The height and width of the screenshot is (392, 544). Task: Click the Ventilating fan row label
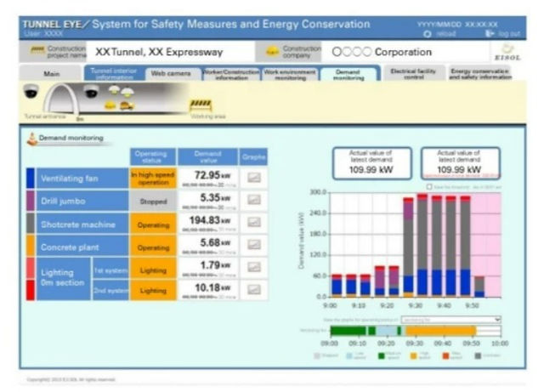[82, 179]
